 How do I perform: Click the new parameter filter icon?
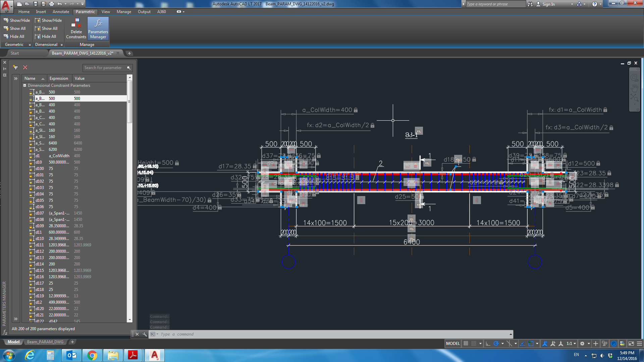[x=15, y=68]
